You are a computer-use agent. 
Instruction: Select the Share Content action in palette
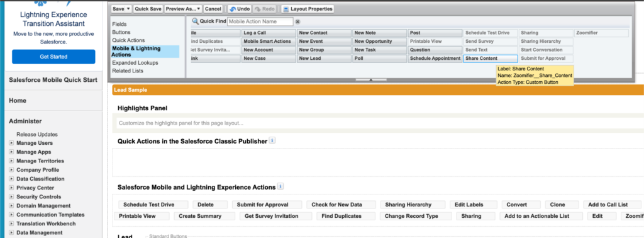point(491,59)
